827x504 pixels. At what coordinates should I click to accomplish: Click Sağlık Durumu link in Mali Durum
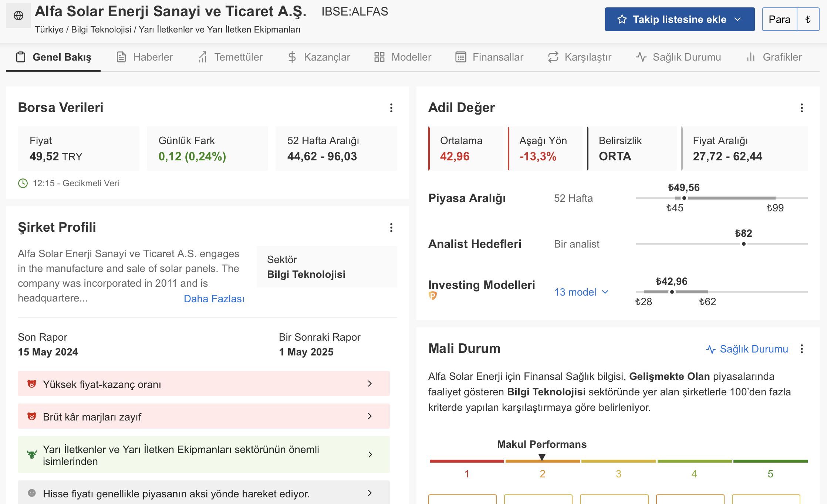coord(747,349)
